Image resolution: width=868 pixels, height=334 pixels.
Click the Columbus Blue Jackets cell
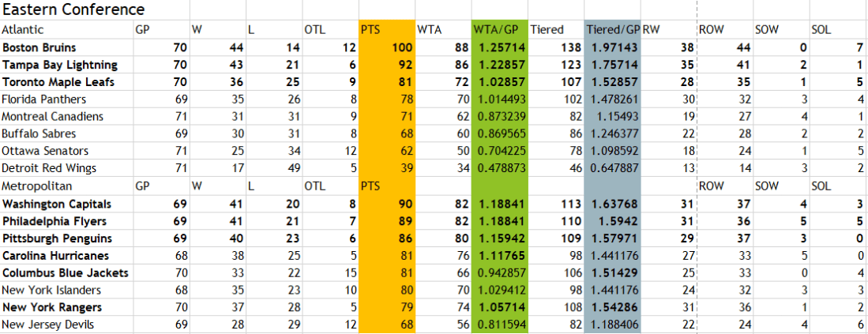coord(54,272)
